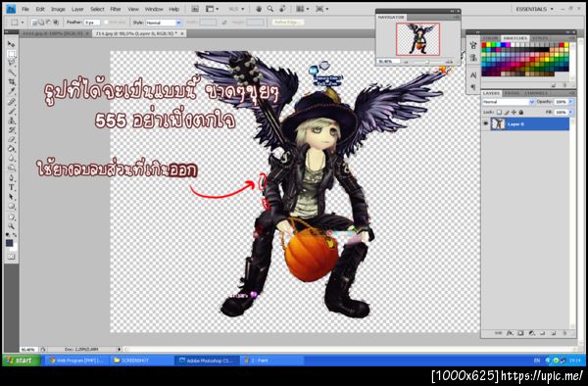
Task: Delete layer using the trash icon
Action: [x=564, y=333]
